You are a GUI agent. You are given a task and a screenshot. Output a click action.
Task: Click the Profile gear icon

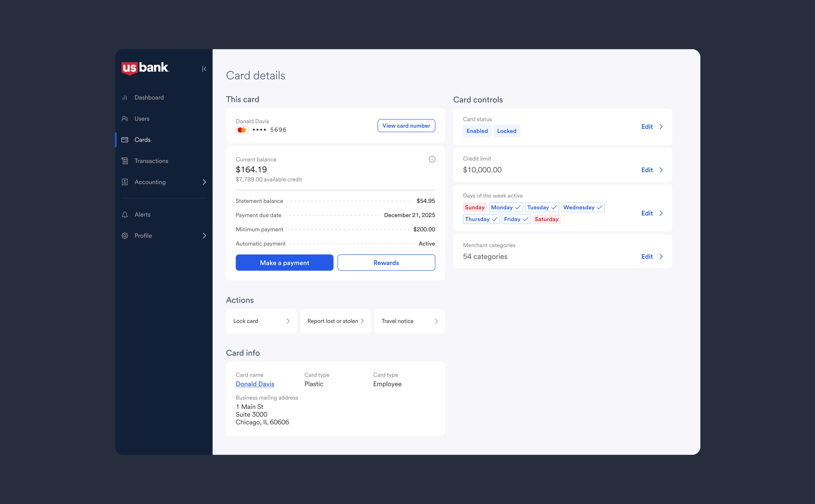click(125, 236)
